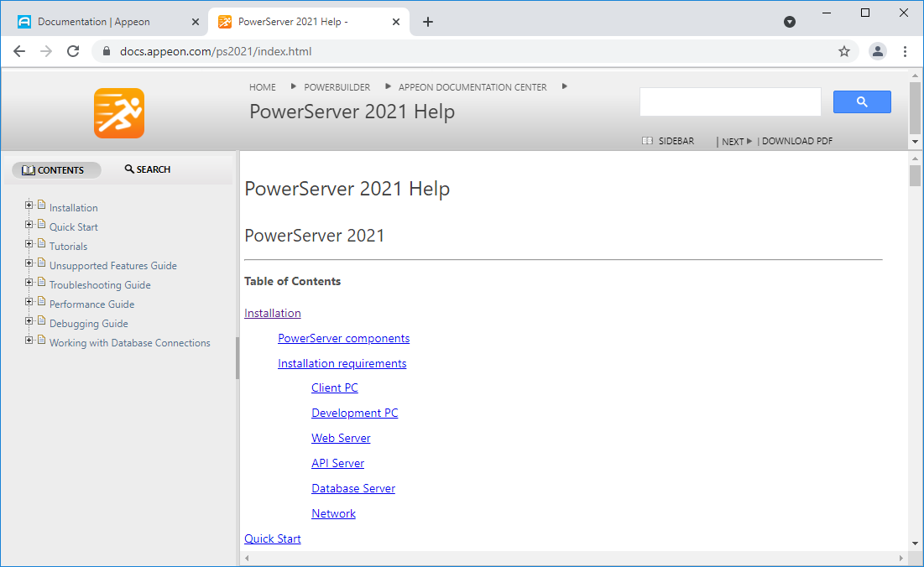Expand Working with Database Connections node
924x567 pixels.
29,341
